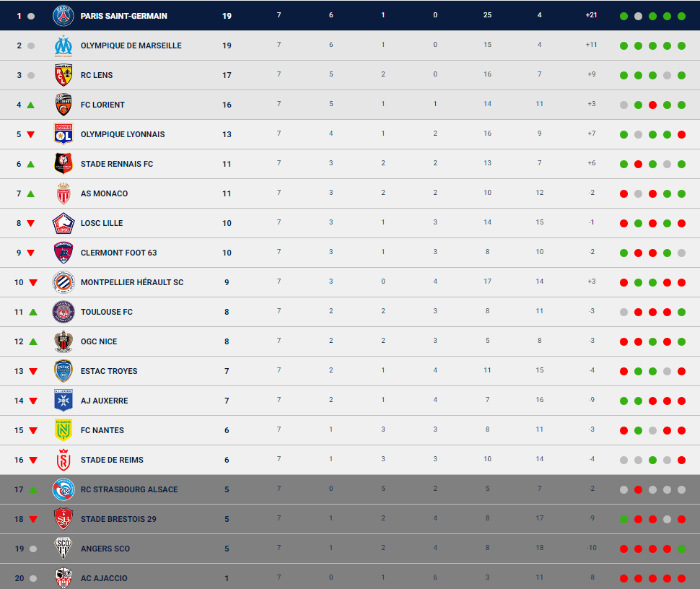Select the Clermont Foot 63 team name
Screen dimensions: 700x589
tap(119, 253)
